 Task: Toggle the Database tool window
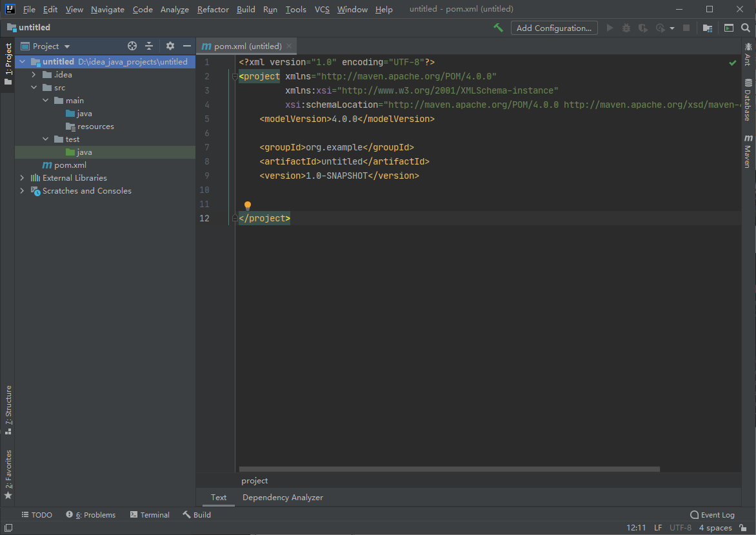pyautogui.click(x=748, y=100)
